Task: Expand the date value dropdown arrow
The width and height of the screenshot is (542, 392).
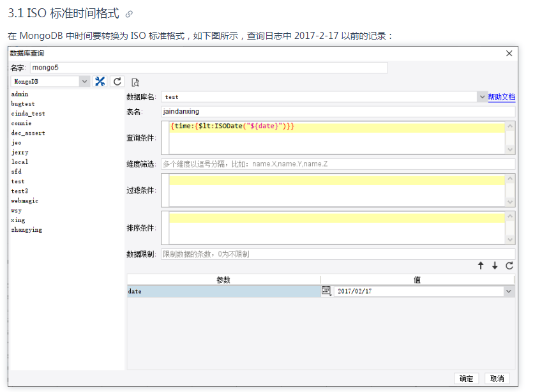Action: coord(508,291)
